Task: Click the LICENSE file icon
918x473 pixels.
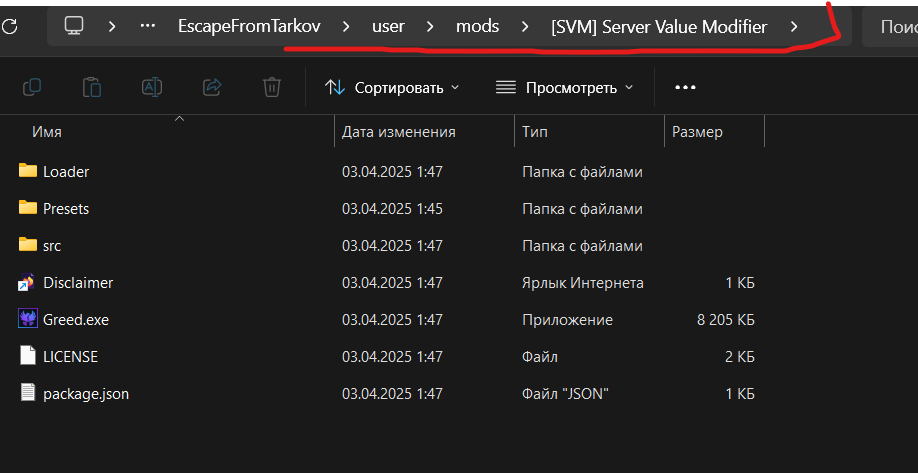Action: (28, 356)
